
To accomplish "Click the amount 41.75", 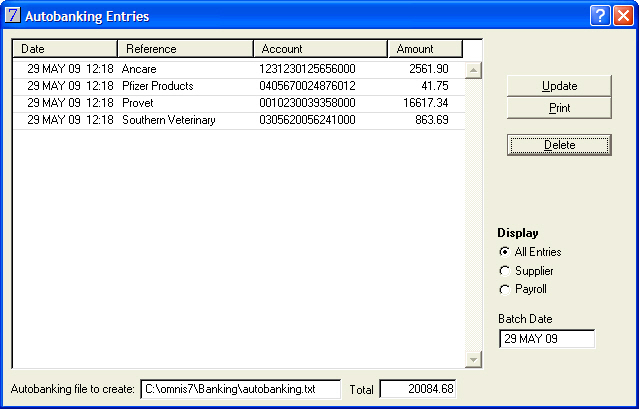I will point(435,86).
